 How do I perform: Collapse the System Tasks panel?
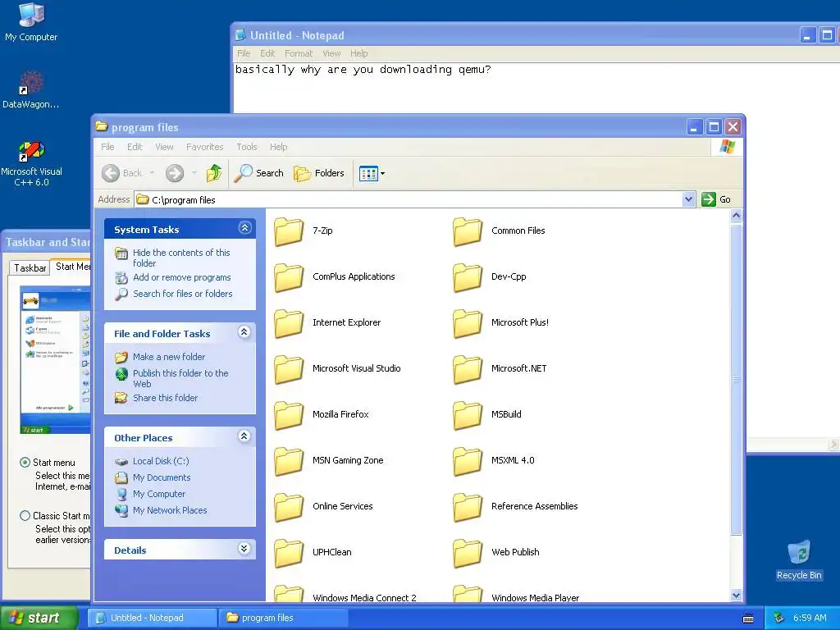244,228
